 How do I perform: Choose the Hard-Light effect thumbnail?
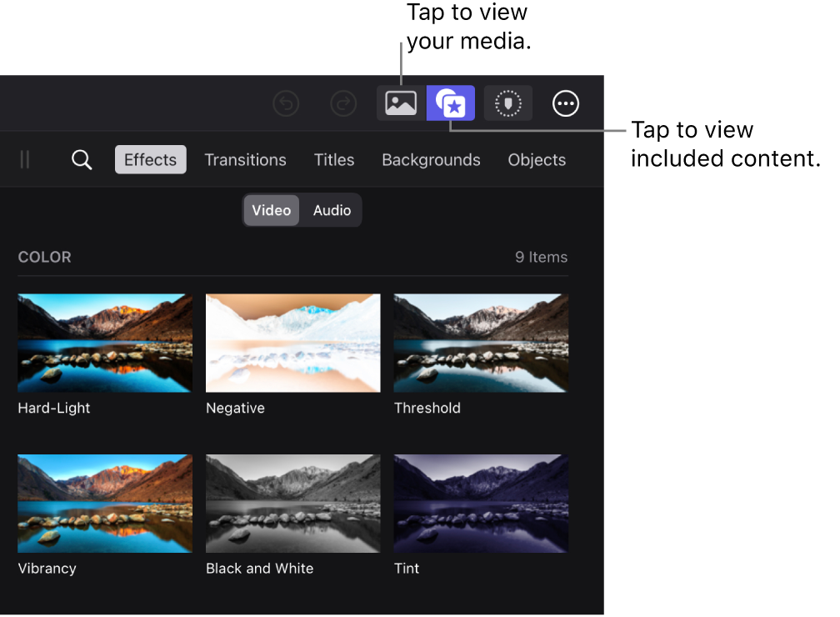pos(105,343)
